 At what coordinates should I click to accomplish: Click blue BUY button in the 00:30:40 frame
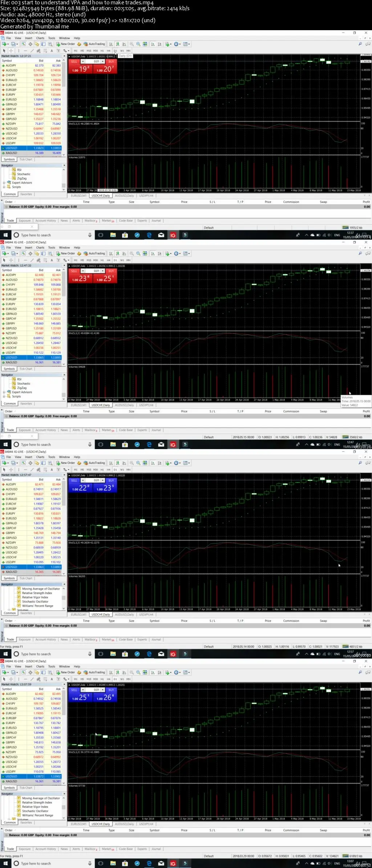pyautogui.click(x=111, y=481)
